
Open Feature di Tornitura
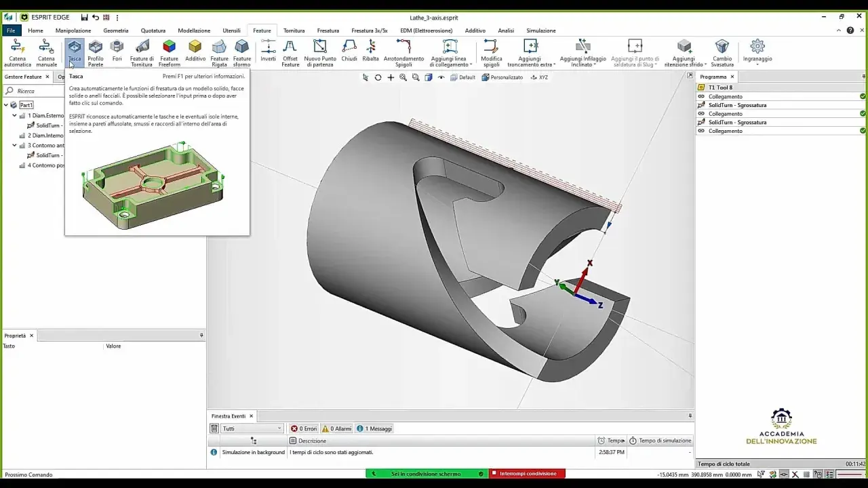142,53
